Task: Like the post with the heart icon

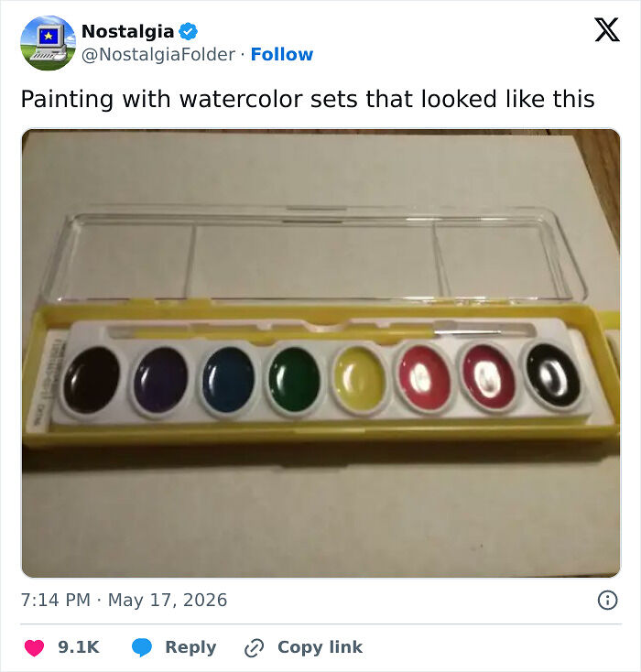Action: point(34,647)
